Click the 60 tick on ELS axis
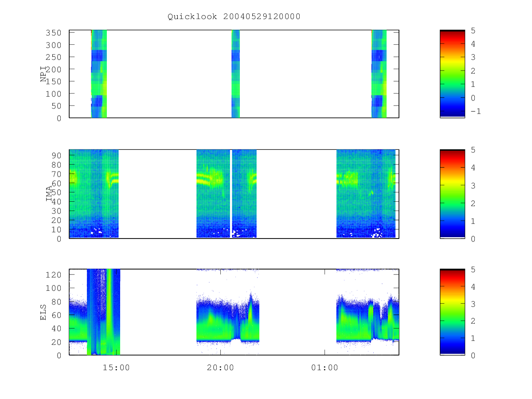532x399 pixels. (x=57, y=315)
